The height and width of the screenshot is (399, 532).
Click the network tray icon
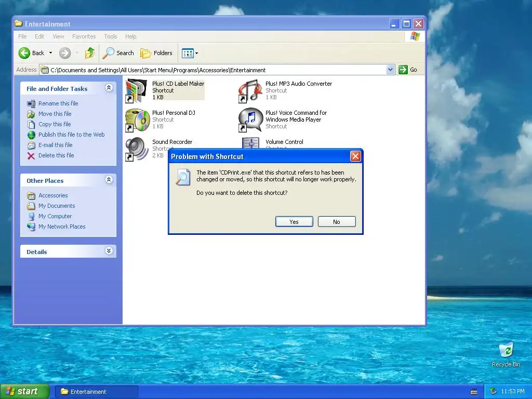coord(494,392)
